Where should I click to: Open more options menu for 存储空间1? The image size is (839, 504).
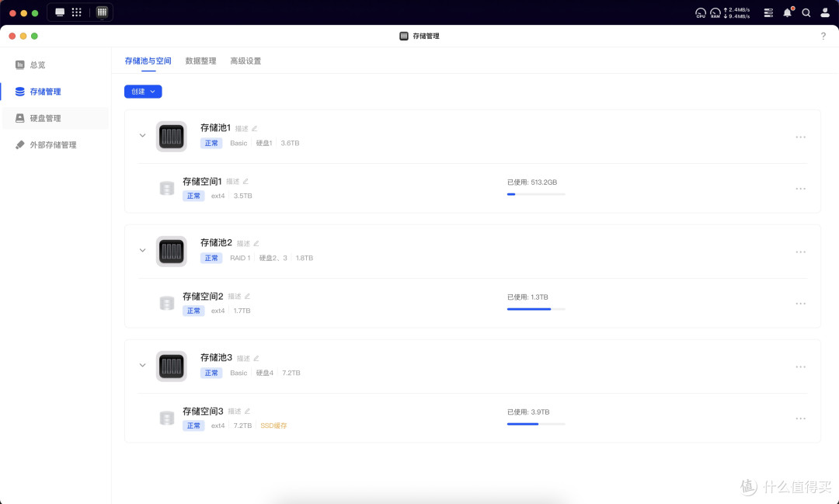pos(800,189)
